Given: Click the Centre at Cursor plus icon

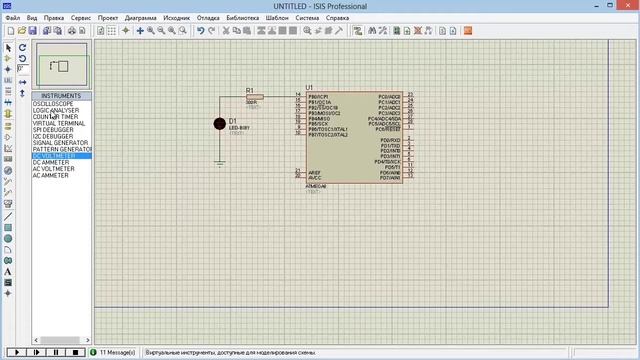Looking at the screenshot, I should click(140, 31).
